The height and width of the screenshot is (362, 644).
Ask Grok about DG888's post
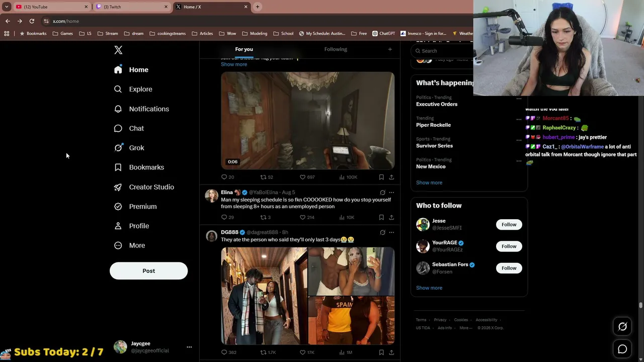pos(382,232)
